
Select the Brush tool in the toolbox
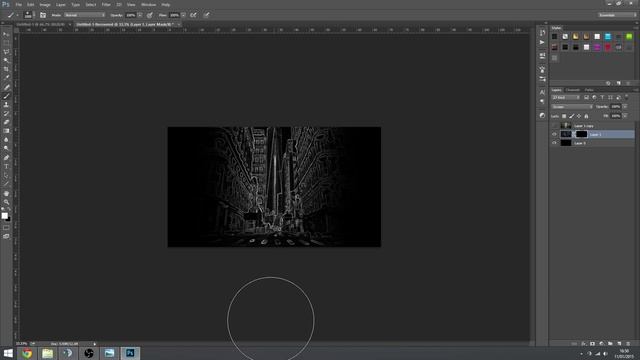pyautogui.click(x=6, y=96)
